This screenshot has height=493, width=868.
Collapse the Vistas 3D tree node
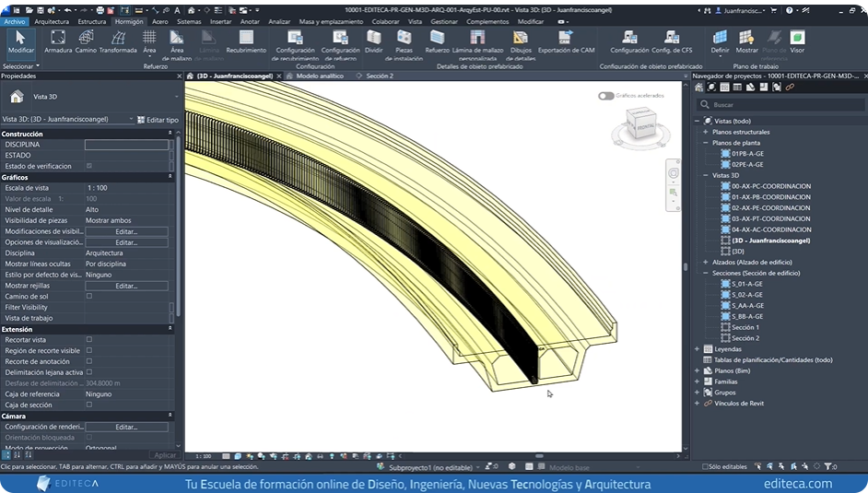click(x=705, y=175)
